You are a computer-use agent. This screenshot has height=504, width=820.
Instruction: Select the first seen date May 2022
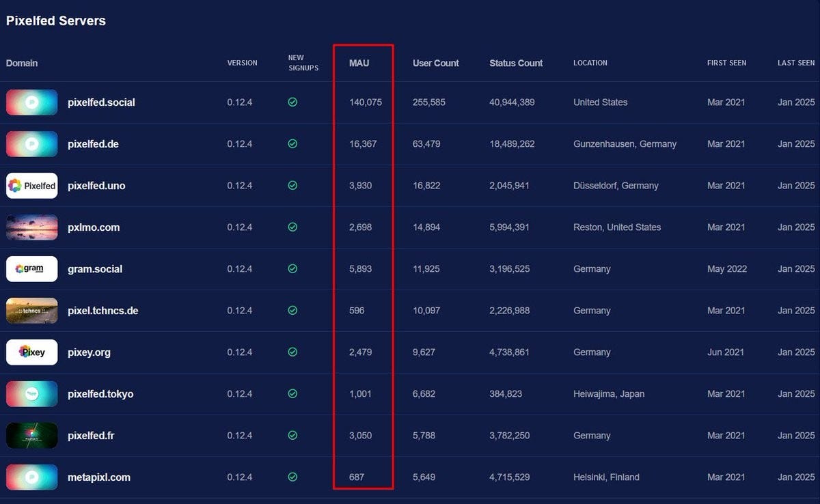[x=726, y=269]
